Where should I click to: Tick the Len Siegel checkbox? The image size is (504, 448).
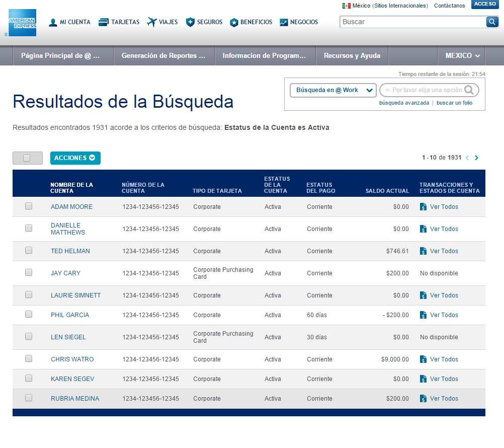pyautogui.click(x=29, y=336)
